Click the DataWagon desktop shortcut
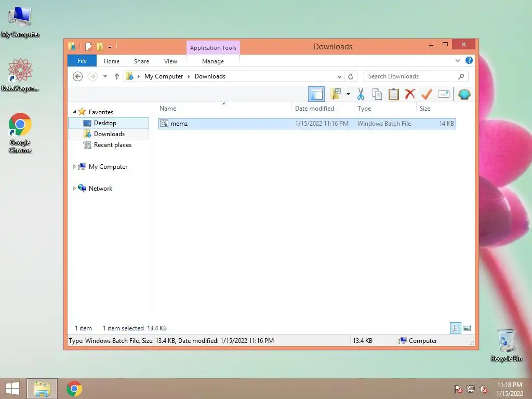 (20, 75)
